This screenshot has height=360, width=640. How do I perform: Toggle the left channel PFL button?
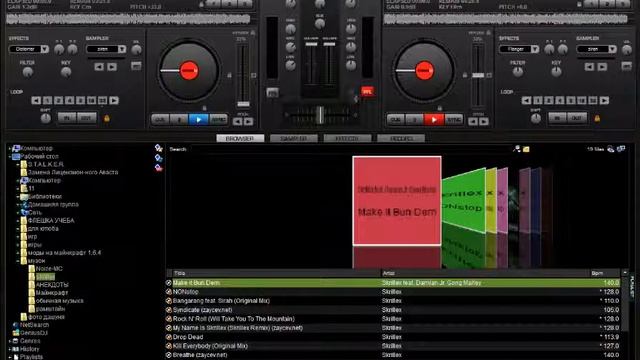[x=272, y=93]
